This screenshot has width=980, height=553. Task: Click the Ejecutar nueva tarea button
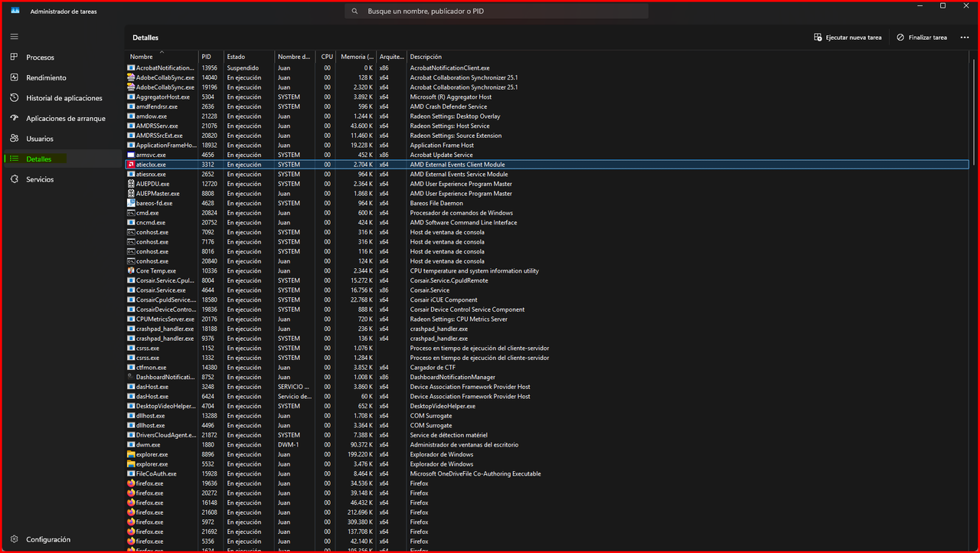(x=848, y=38)
